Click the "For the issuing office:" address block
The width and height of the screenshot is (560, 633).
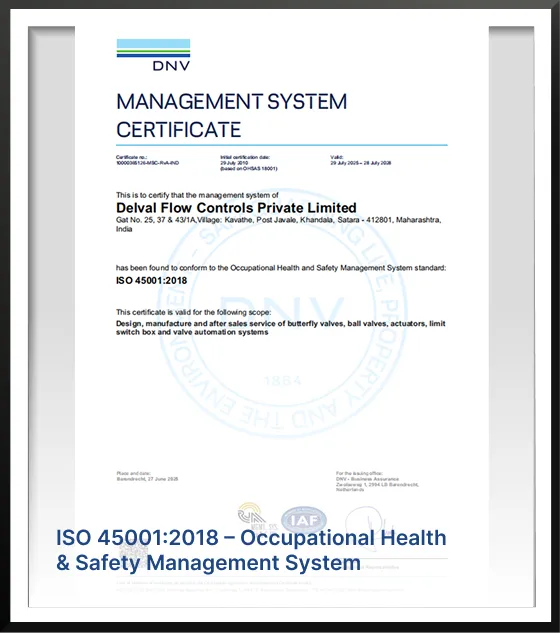click(377, 481)
